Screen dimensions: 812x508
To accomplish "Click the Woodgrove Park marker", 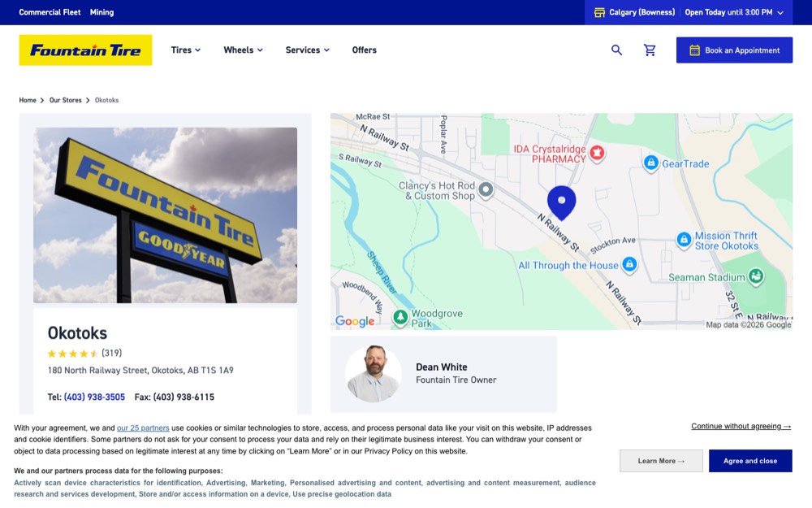I will pyautogui.click(x=400, y=317).
